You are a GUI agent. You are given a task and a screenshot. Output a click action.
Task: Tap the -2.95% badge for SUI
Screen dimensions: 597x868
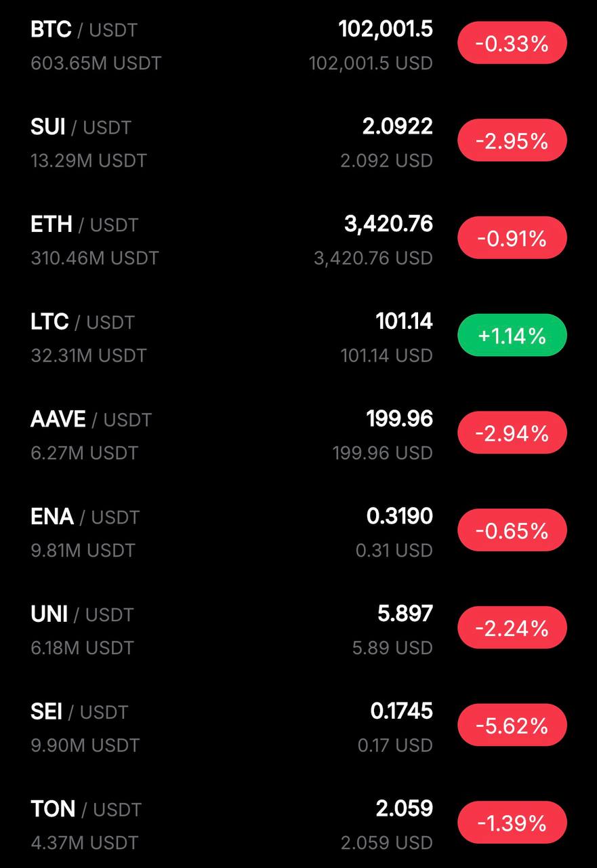click(512, 140)
